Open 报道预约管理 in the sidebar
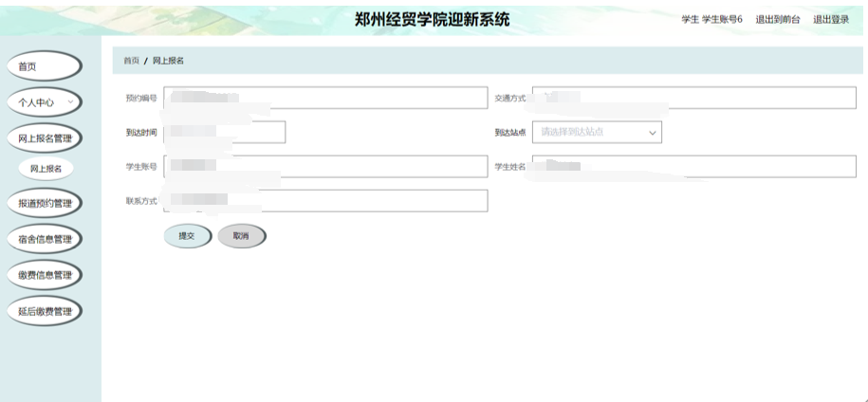This screenshot has width=868, height=402. pos(44,203)
